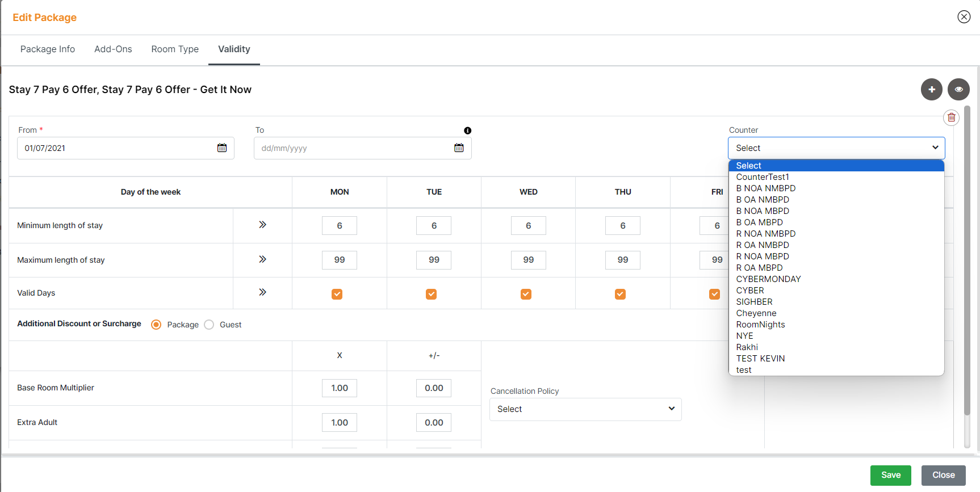Image resolution: width=980 pixels, height=492 pixels.
Task: Choose CounterTest1 from the Counter list
Action: 836,177
